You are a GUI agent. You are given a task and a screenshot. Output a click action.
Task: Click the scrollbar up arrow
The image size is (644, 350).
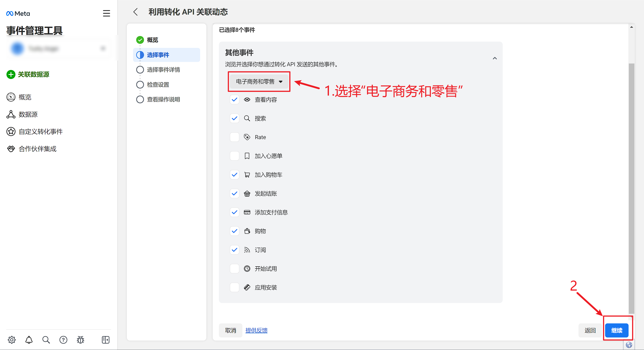[631, 27]
